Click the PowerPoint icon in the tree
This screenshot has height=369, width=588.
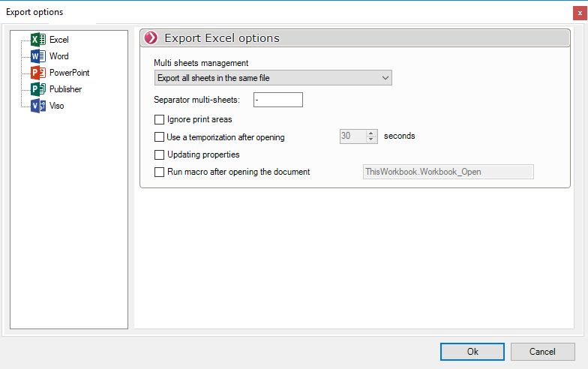click(x=37, y=73)
